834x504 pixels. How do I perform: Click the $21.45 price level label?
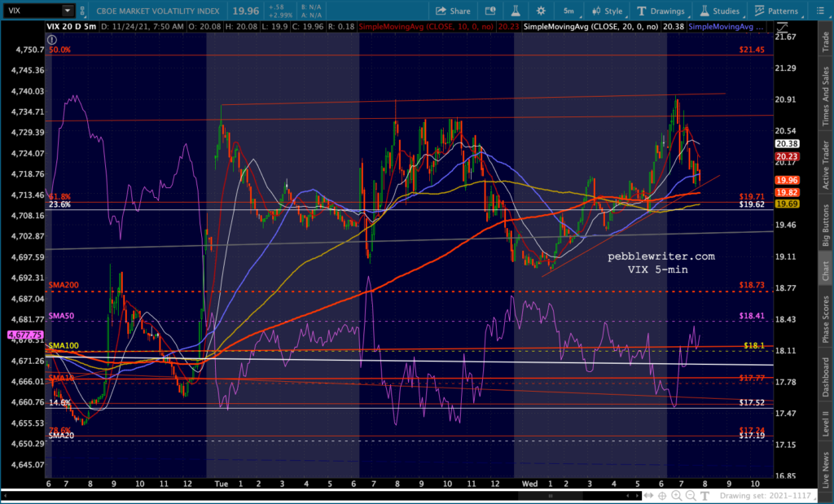pos(752,50)
